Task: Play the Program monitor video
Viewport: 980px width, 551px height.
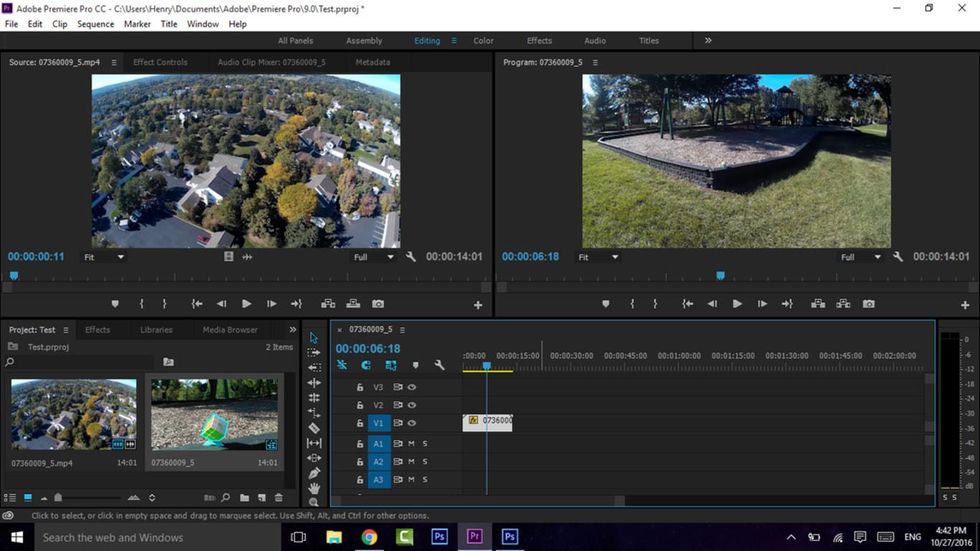Action: click(x=737, y=304)
